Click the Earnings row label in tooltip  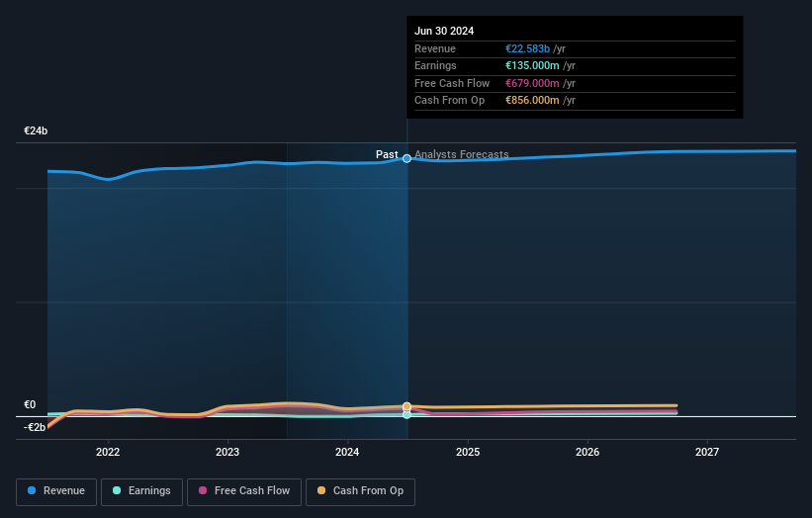click(435, 65)
